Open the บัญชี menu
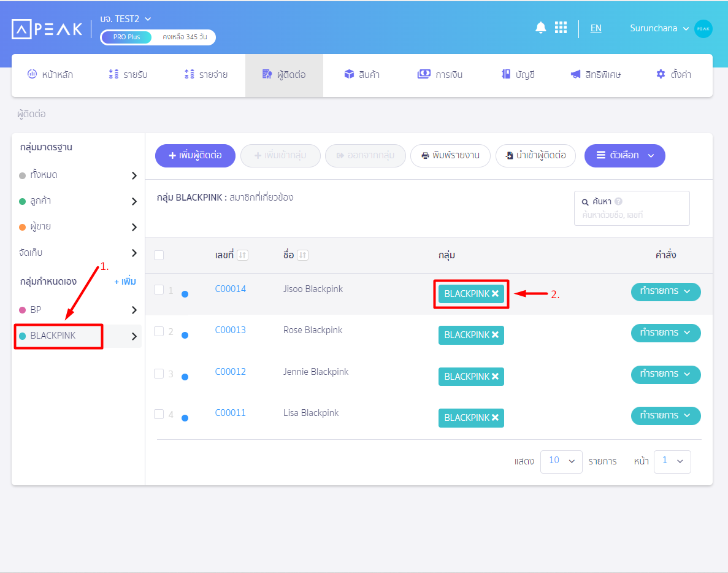 pyautogui.click(x=519, y=75)
